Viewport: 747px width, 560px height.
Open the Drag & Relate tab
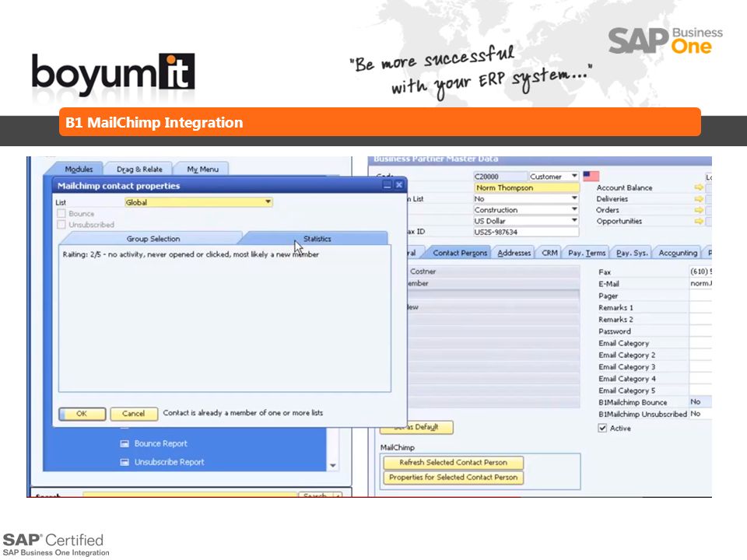coord(139,169)
